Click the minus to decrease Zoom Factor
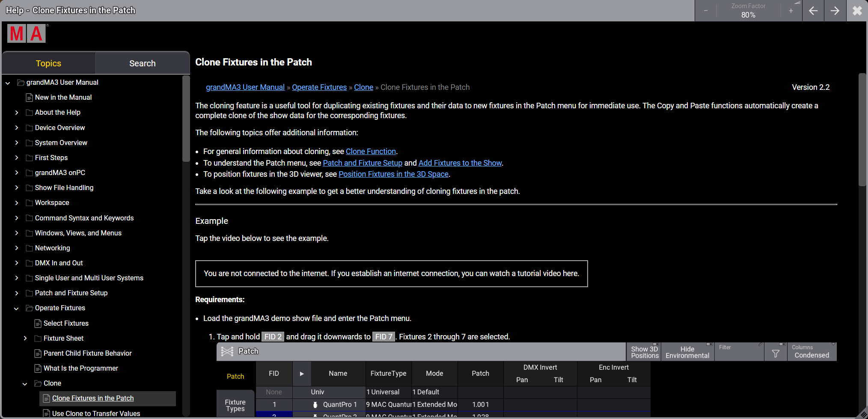 705,11
